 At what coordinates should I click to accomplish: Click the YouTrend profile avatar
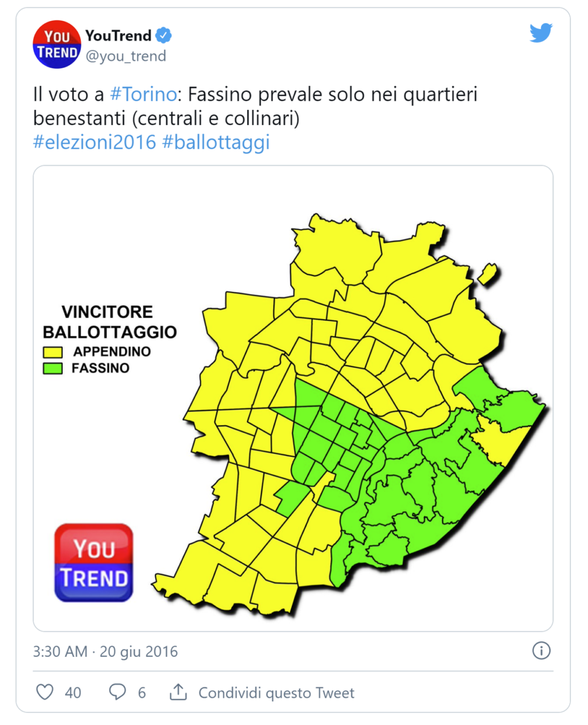(x=57, y=44)
